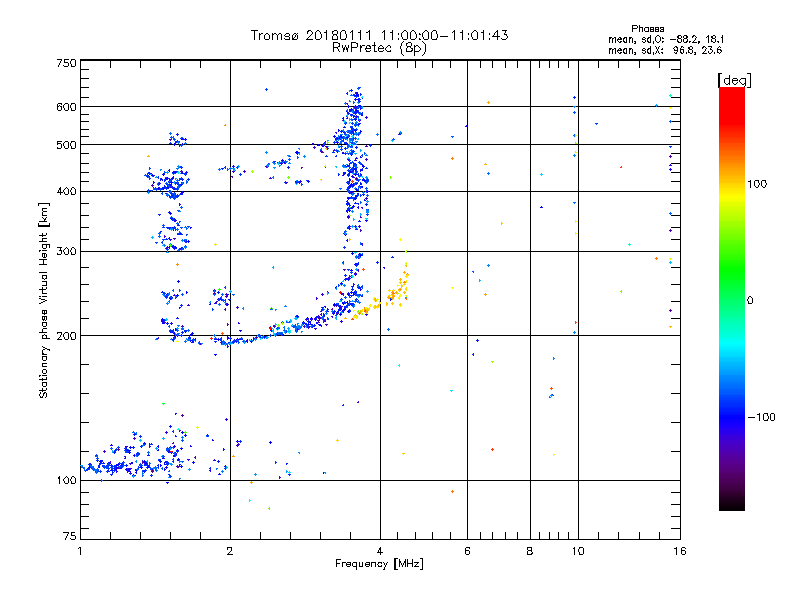Click the colorbar tick label '0'
The height and width of the screenshot is (600, 800).
coord(750,301)
